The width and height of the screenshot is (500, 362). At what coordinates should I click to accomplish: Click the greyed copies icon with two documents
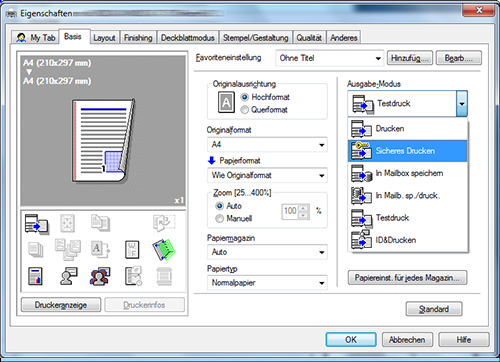[x=100, y=223]
